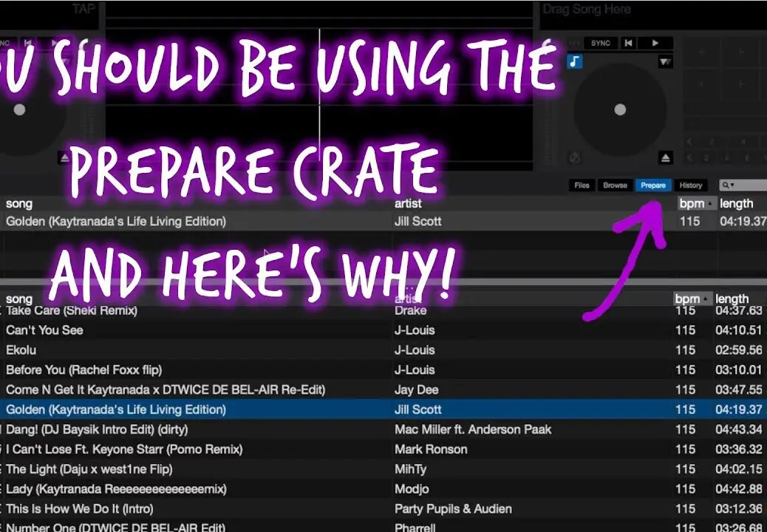
Task: Click length 04:43.34 in the library
Action: point(739,429)
